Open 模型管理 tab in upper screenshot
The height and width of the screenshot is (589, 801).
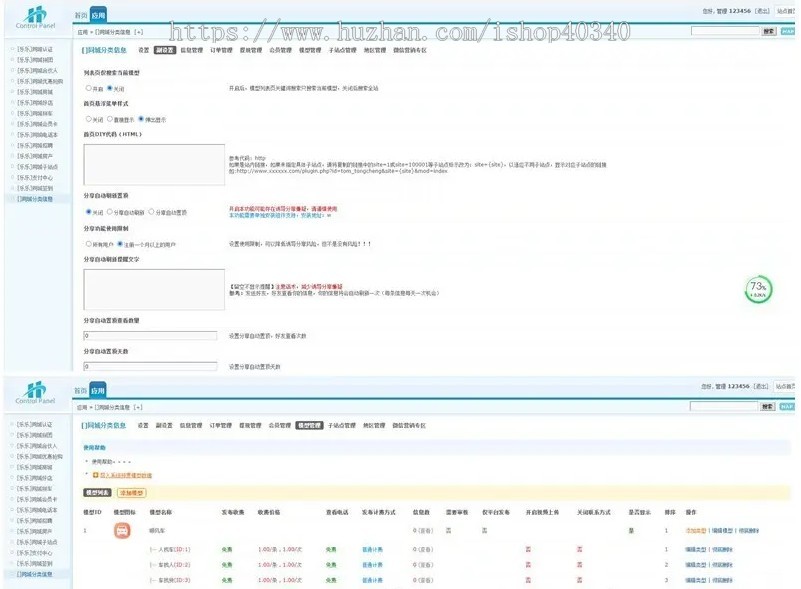point(310,50)
